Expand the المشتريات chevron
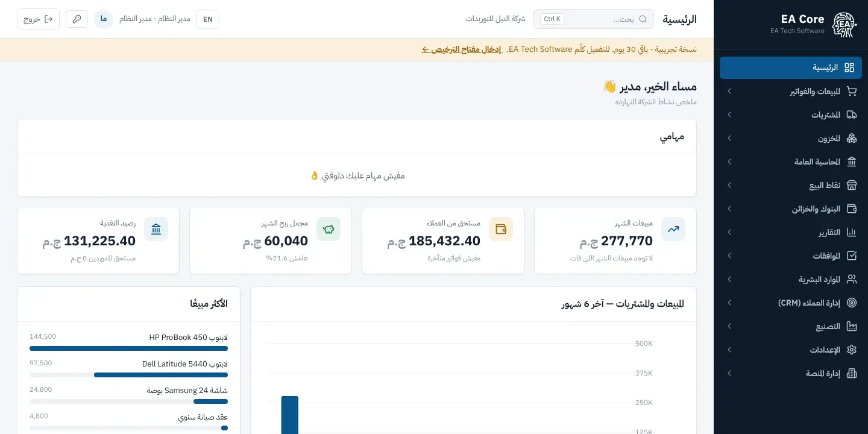This screenshot has height=434, width=868. tap(729, 115)
